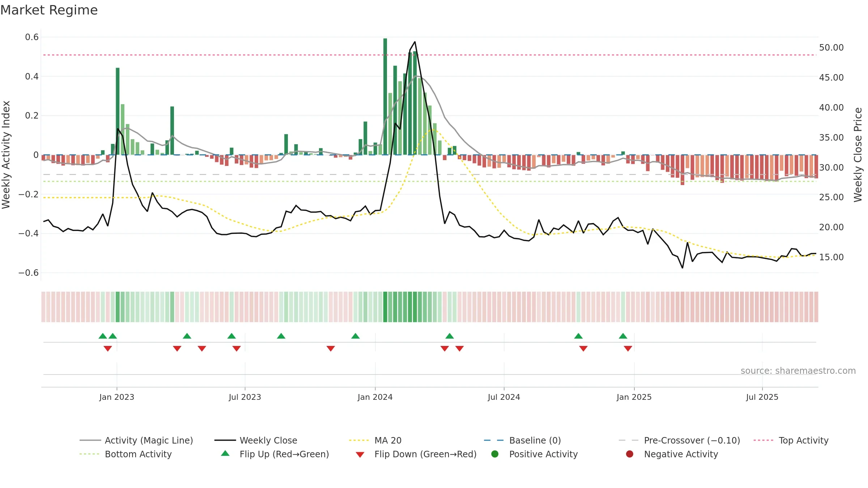Screen dimensions: 868x488
Task: Click the 0.4 activity axis label
Action: [32, 77]
